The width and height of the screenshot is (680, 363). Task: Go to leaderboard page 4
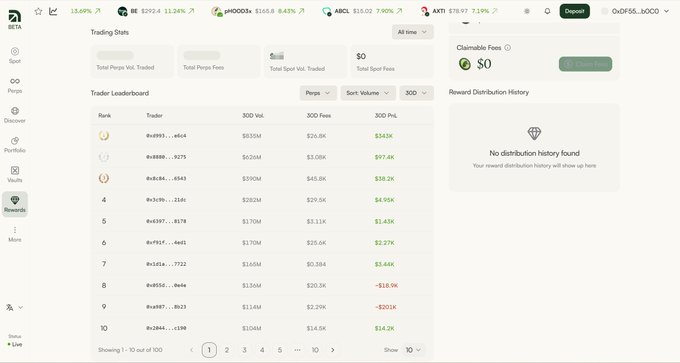click(262, 350)
